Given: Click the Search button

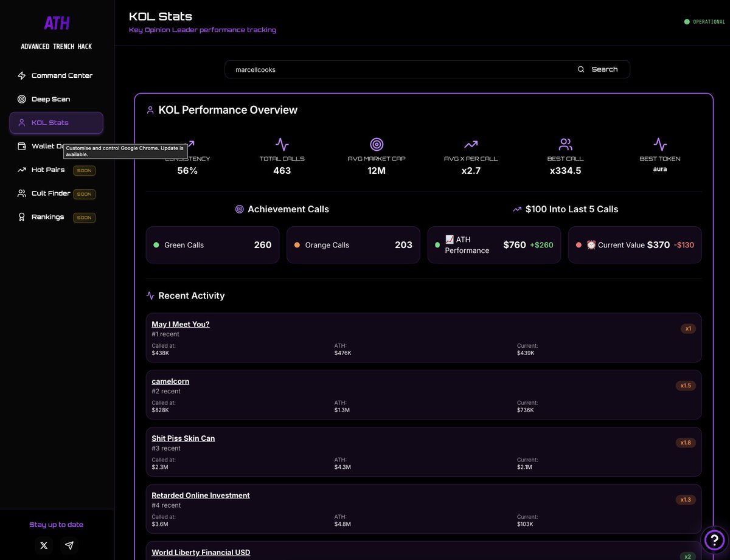Looking at the screenshot, I should tap(597, 69).
